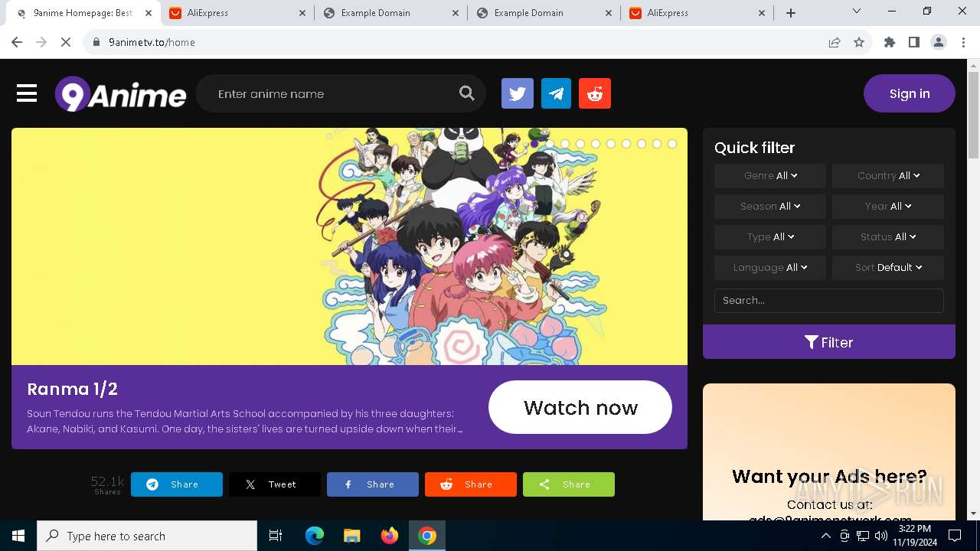Share via the Telegram Share button
980x551 pixels.
pos(177,484)
